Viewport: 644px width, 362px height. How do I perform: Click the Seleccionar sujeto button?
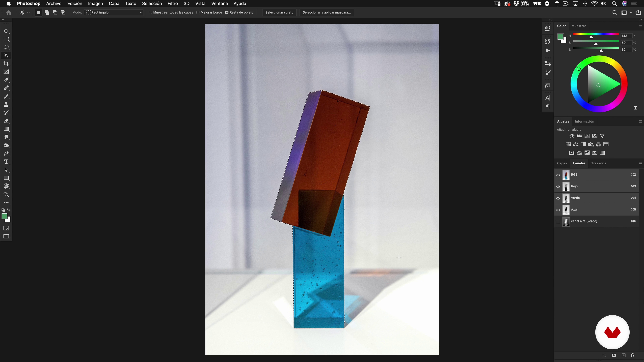[279, 13]
